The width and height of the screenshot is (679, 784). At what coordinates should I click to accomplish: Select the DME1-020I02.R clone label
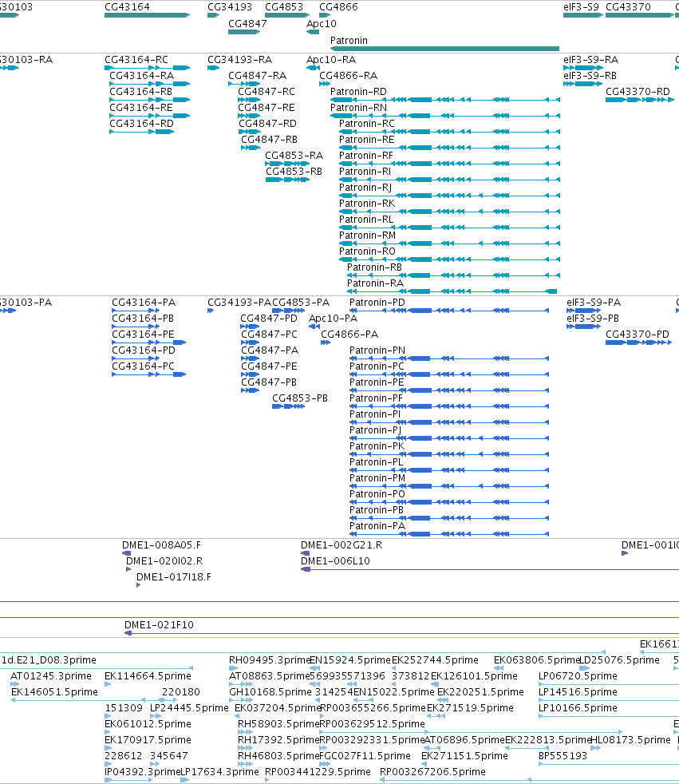click(x=164, y=561)
